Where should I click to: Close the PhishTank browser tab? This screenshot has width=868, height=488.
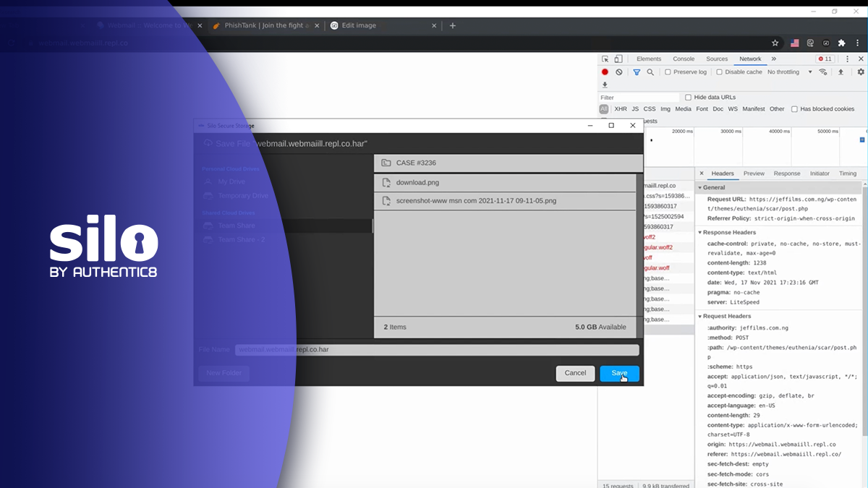coord(317,25)
